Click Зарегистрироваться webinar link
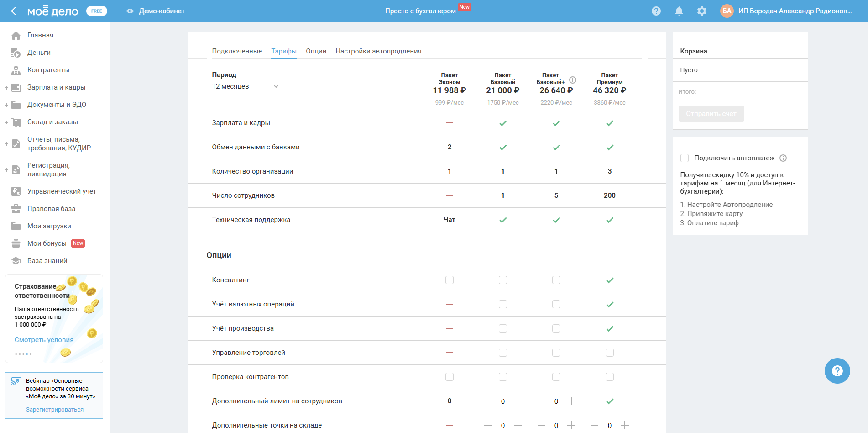Viewport: 868px width, 433px height. (55, 410)
